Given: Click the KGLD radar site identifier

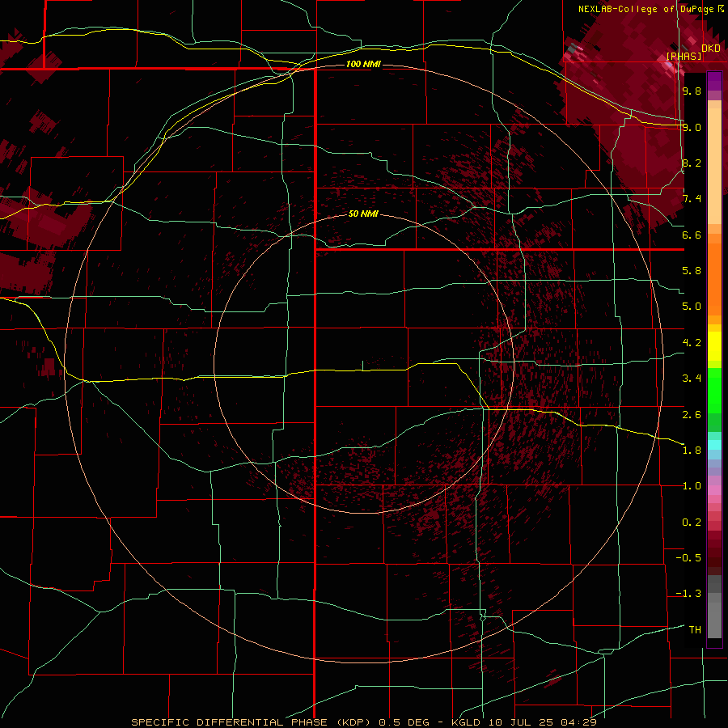Looking at the screenshot, I should (466, 722).
